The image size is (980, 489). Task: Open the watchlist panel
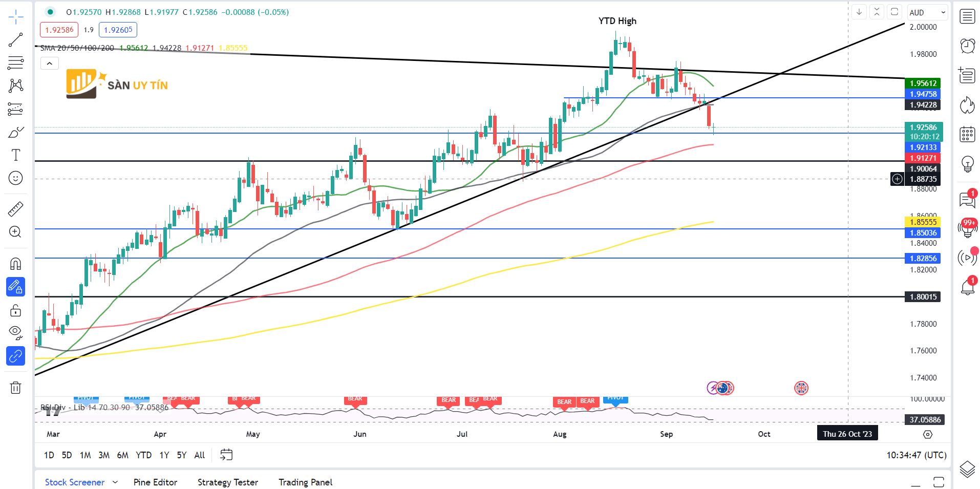pos(967,16)
